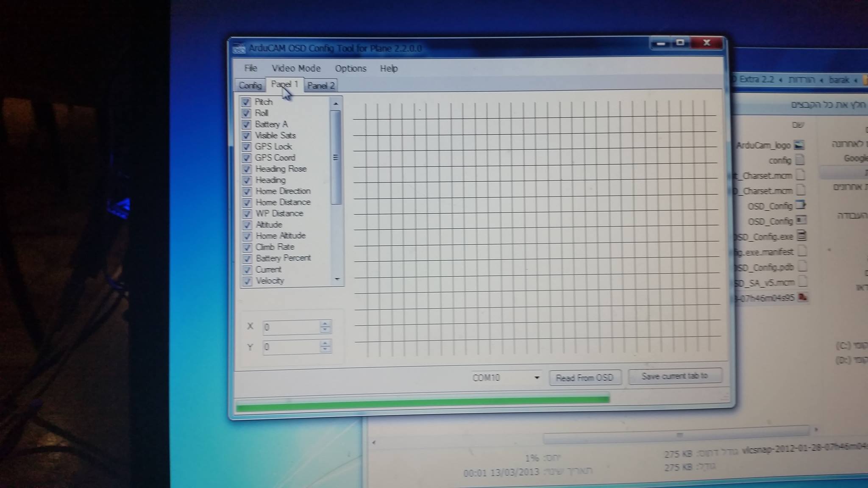Click the Explorer horizontal scrollbar
868x488 pixels.
(677, 436)
